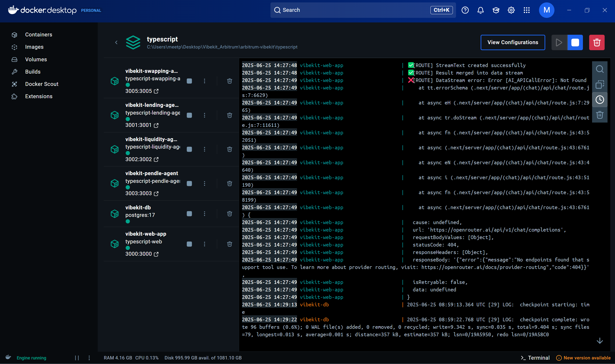Stop the vibekit-web-app container
The image size is (615, 364).
[189, 244]
